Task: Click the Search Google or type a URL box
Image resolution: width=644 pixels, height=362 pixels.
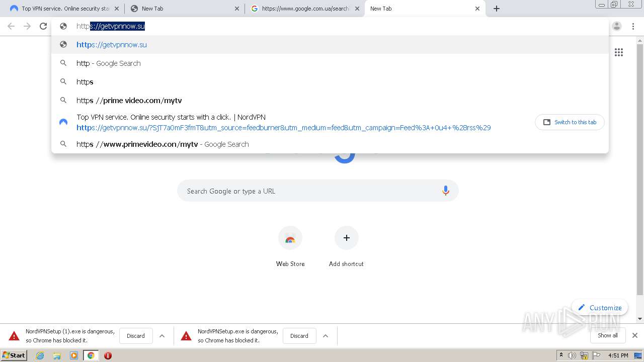Action: pyautogui.click(x=318, y=191)
